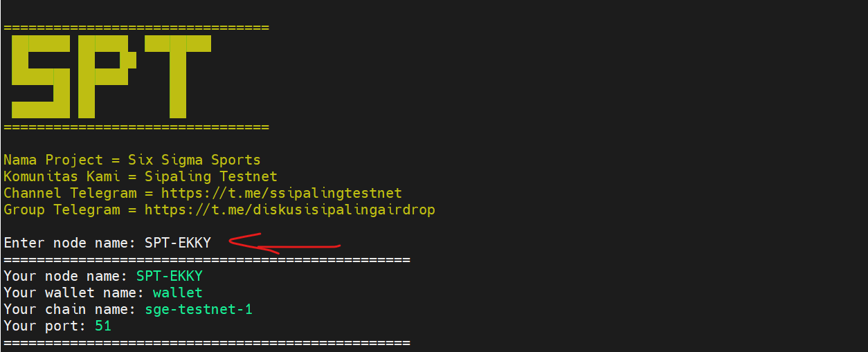Screen dimensions: 868x352
Task: Click the red hand-drawn arrow annotation
Action: click(284, 243)
